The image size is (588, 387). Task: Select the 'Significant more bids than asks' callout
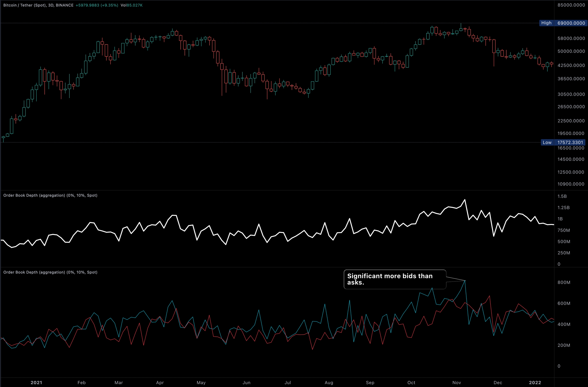395,279
